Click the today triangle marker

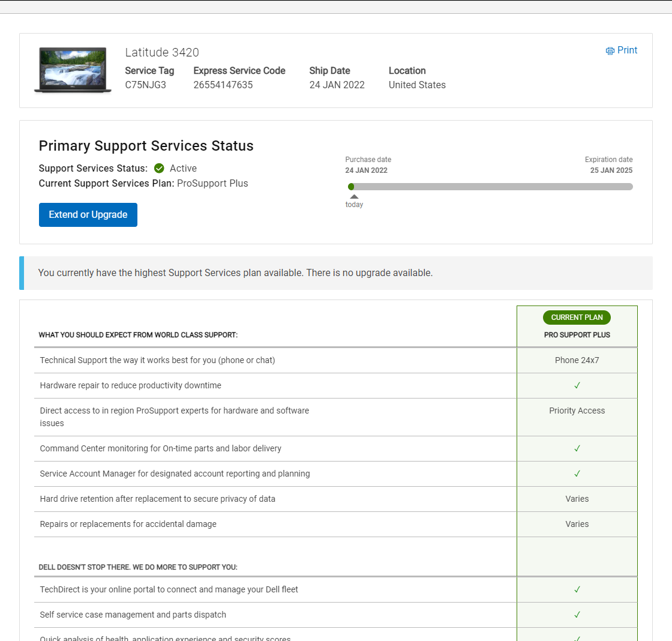click(354, 196)
